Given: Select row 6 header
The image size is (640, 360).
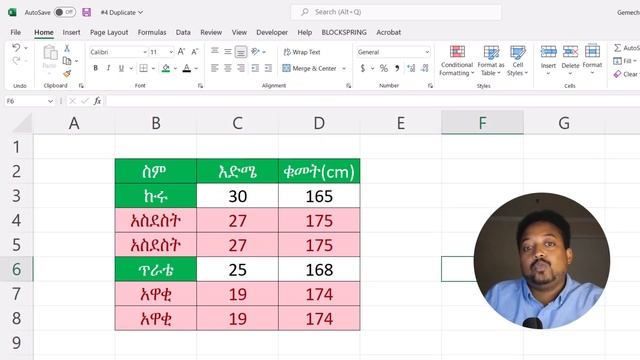Looking at the screenshot, I should point(16,269).
